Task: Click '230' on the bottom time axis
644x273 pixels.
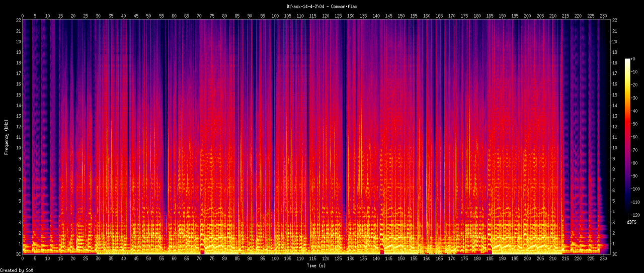Action: click(603, 259)
